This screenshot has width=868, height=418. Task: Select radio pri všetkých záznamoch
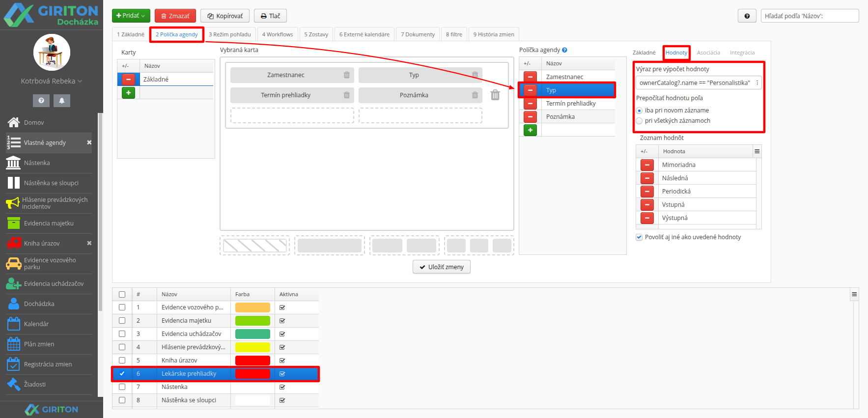[639, 121]
